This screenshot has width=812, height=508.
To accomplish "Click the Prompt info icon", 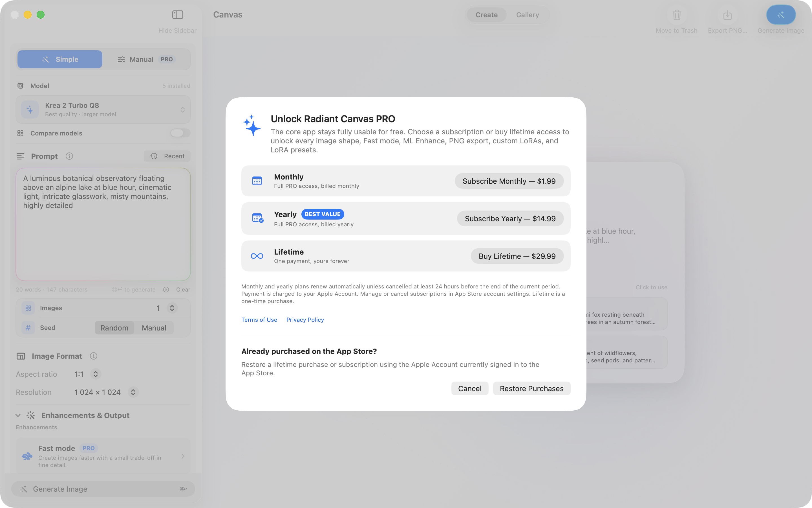I will click(69, 156).
